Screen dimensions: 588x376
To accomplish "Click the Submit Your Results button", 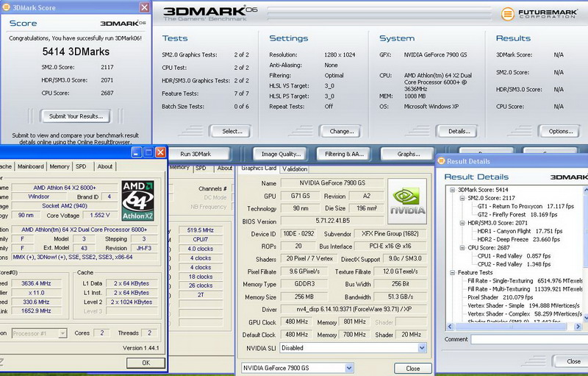I will pyautogui.click(x=76, y=116).
